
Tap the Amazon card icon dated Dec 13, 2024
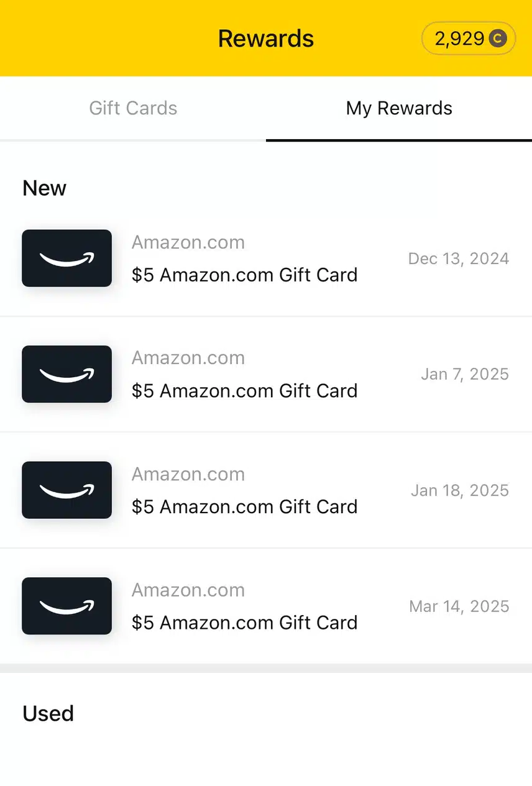pos(66,258)
